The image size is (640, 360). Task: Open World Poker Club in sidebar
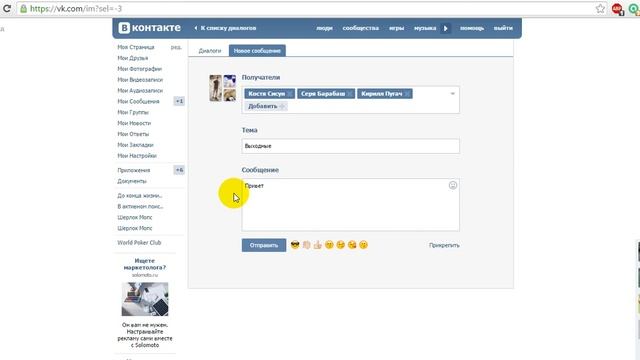tap(139, 242)
